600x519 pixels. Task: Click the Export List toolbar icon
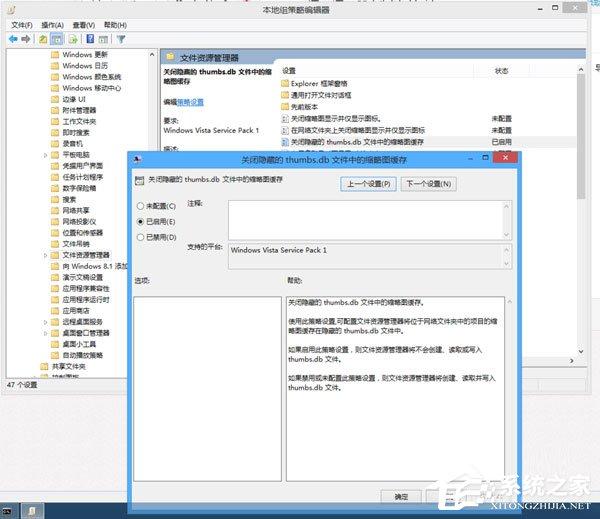click(x=73, y=39)
